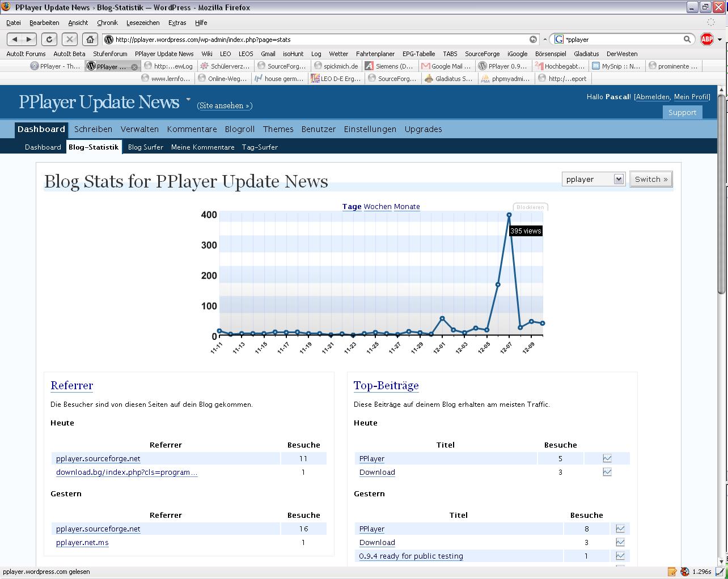Viewport: 728px width, 579px height.
Task: Open the Mein Profil link
Action: pyautogui.click(x=691, y=97)
